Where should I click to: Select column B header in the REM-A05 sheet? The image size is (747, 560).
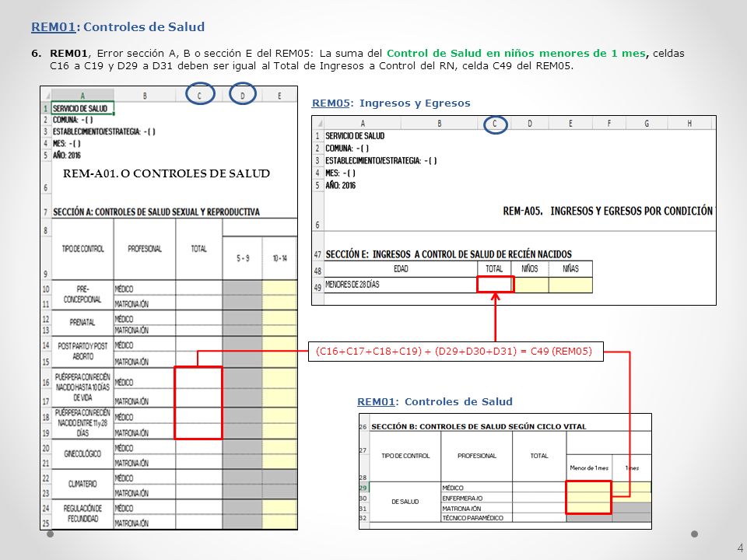[x=439, y=124]
